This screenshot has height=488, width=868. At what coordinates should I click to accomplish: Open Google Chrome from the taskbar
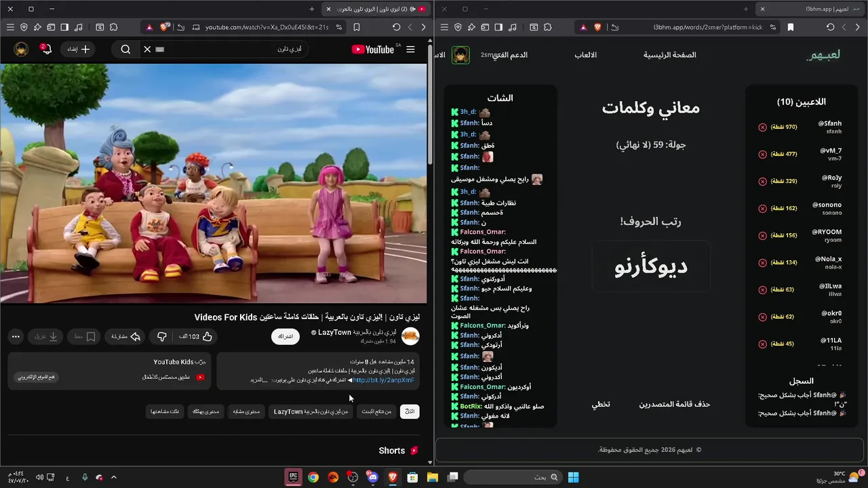[x=313, y=477]
